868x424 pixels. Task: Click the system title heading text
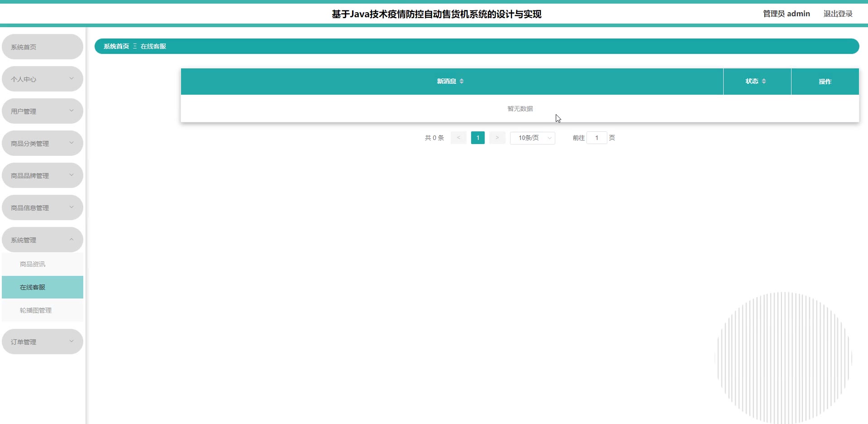pos(436,14)
